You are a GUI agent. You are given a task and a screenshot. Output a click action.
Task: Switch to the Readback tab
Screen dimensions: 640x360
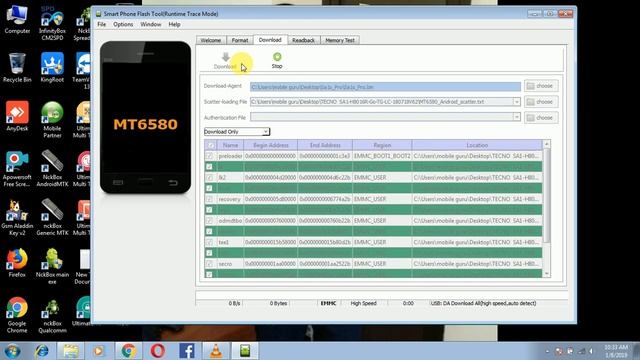click(x=303, y=40)
